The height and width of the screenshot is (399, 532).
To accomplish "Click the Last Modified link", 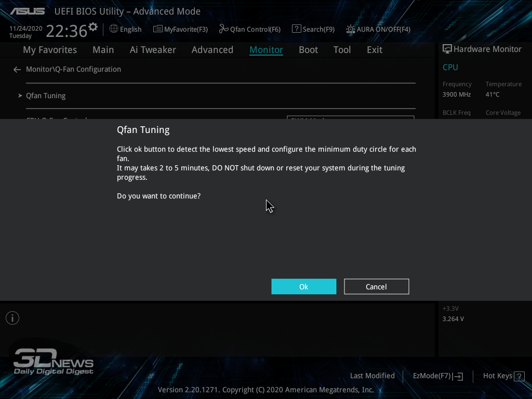I will coord(372,376).
